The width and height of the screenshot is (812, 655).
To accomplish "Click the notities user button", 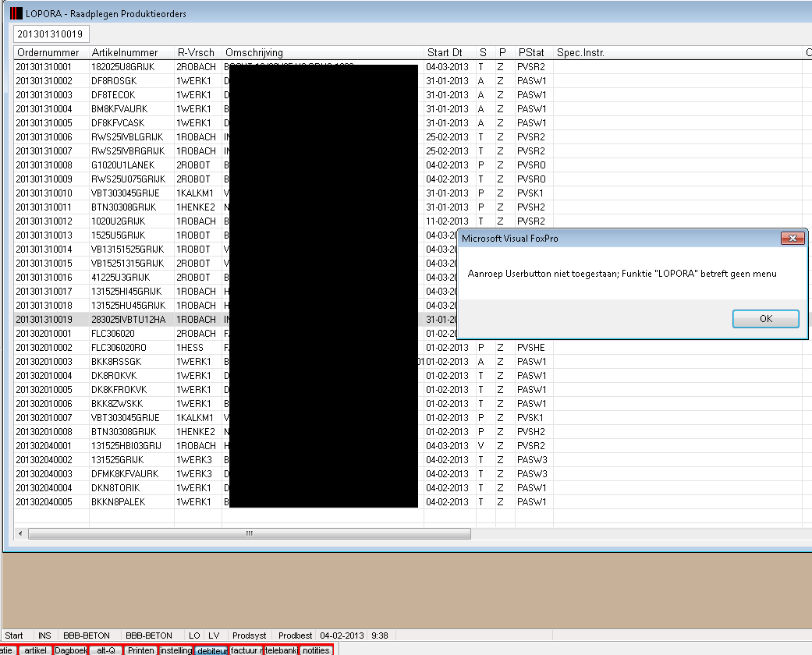I will 316,650.
